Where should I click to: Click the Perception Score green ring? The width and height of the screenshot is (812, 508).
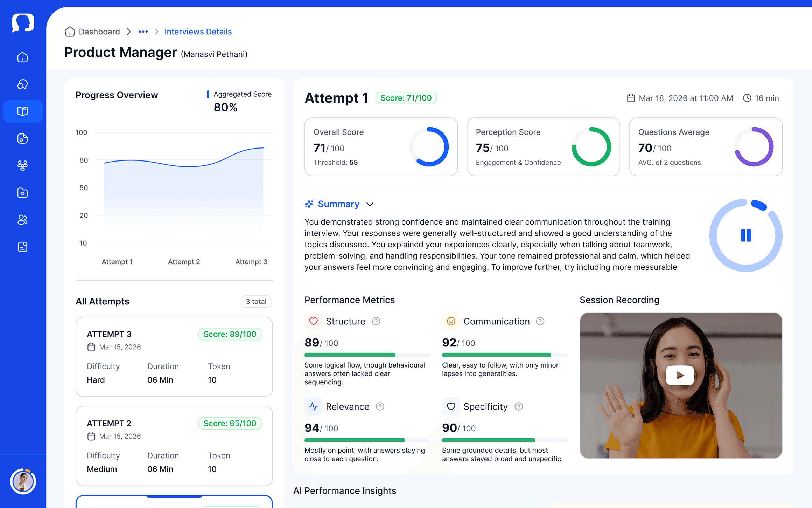(591, 147)
